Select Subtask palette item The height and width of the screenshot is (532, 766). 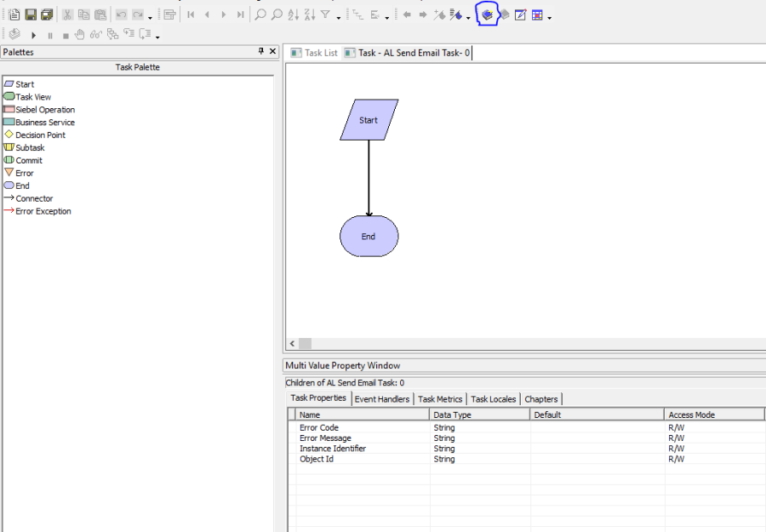[24, 147]
